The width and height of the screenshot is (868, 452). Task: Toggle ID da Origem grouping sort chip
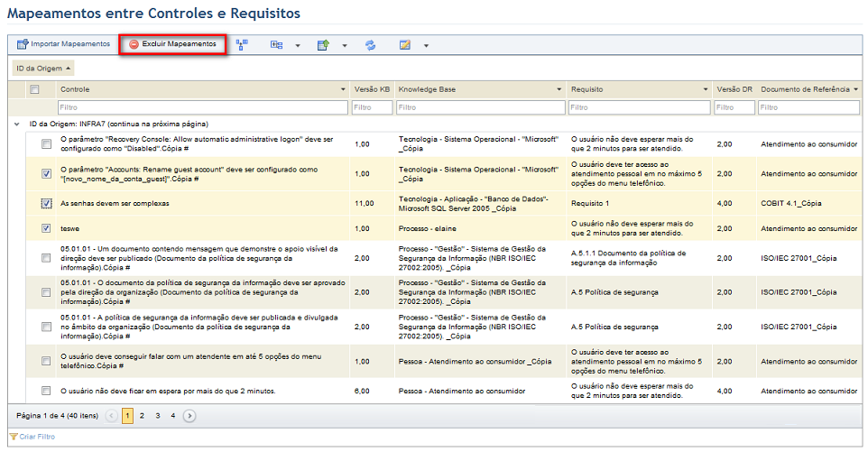tap(43, 68)
